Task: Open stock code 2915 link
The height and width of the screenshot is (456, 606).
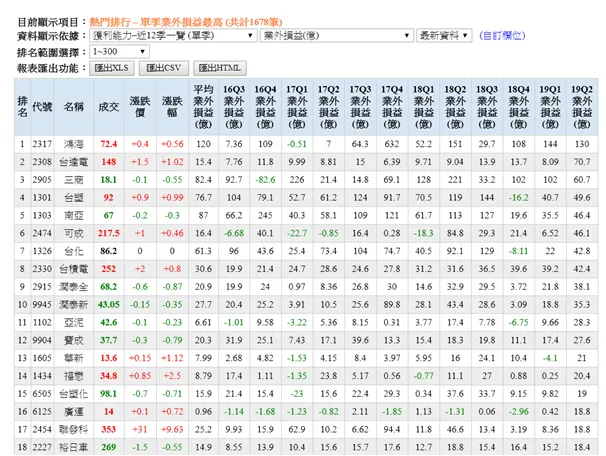Action: 42,287
